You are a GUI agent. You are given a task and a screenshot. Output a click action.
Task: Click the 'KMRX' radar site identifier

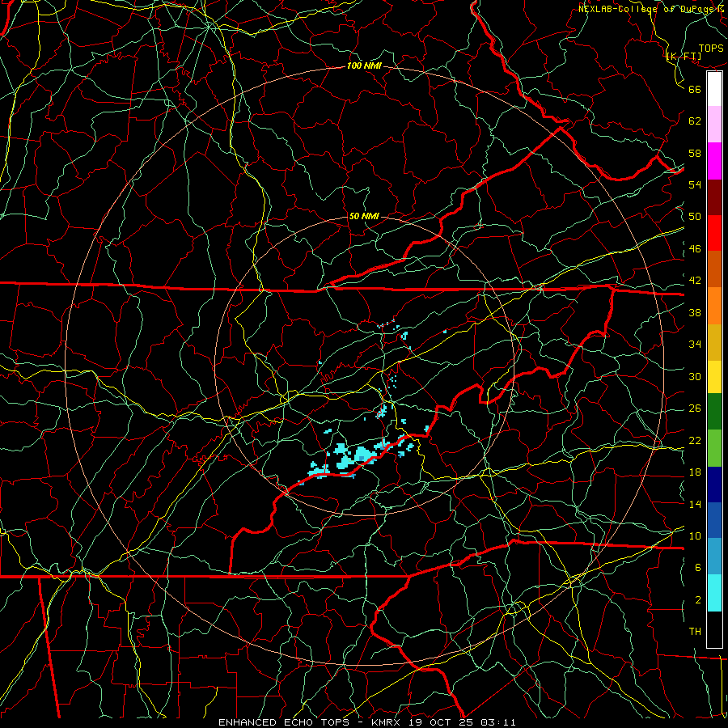(387, 722)
